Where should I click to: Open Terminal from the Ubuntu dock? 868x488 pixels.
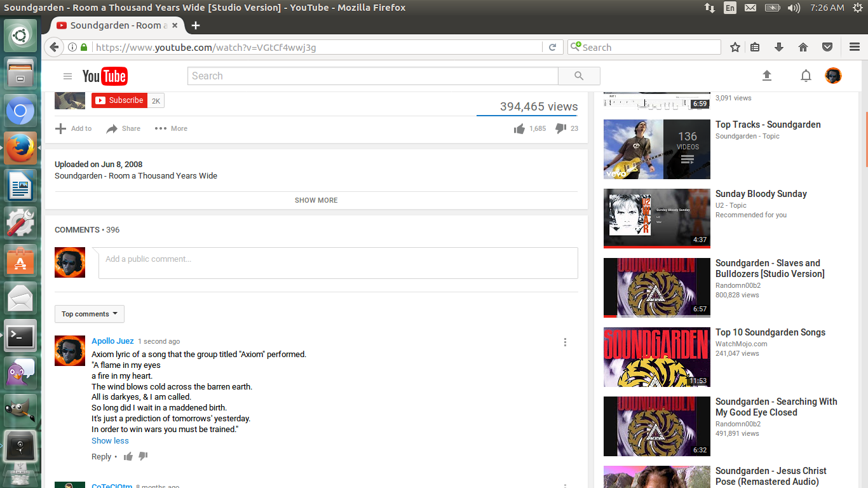(20, 335)
